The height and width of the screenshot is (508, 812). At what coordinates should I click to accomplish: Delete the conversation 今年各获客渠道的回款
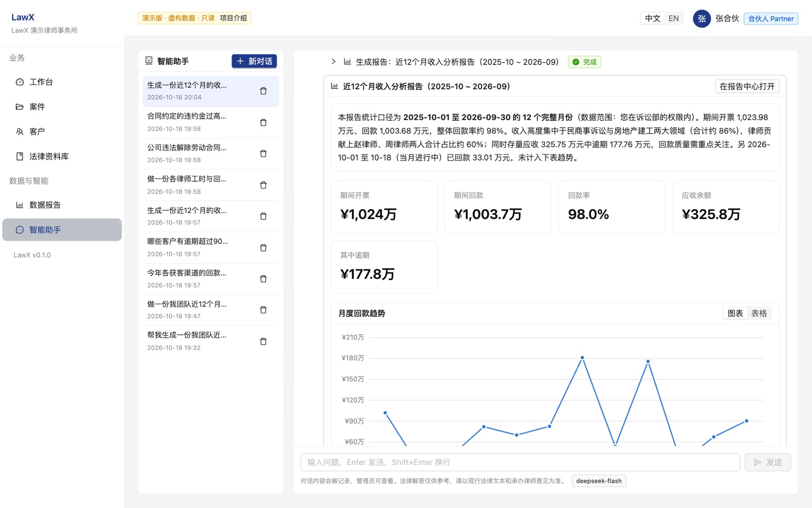tap(263, 279)
